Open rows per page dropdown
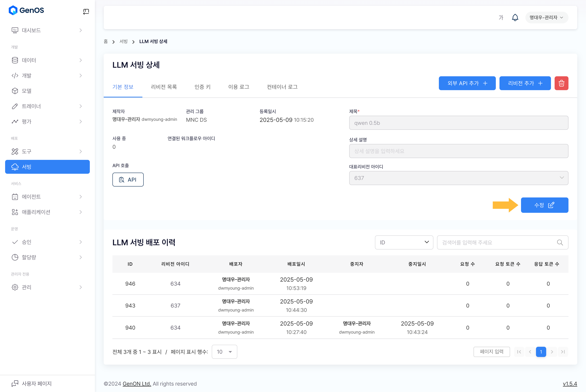This screenshot has width=586, height=392. (224, 352)
